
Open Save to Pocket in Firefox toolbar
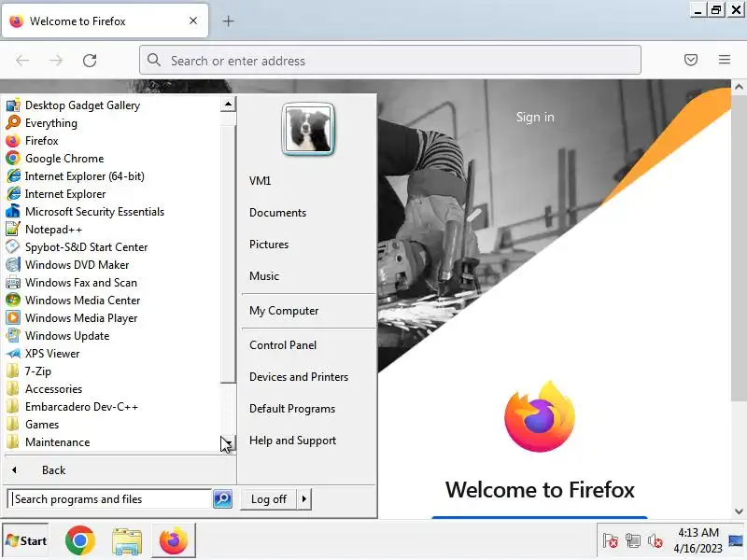pyautogui.click(x=691, y=60)
